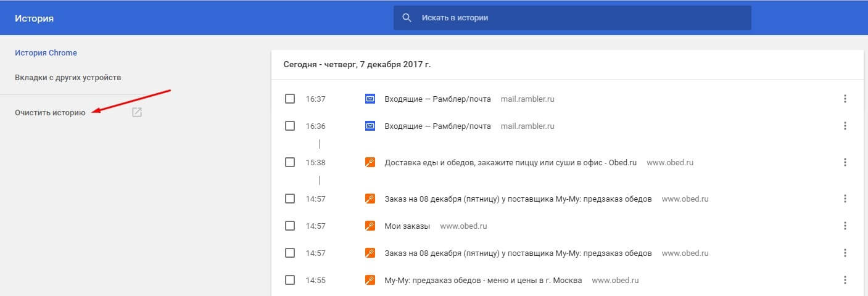Open the three-dot menu for the 14:55 entry
The image size is (868, 296).
coord(845,280)
